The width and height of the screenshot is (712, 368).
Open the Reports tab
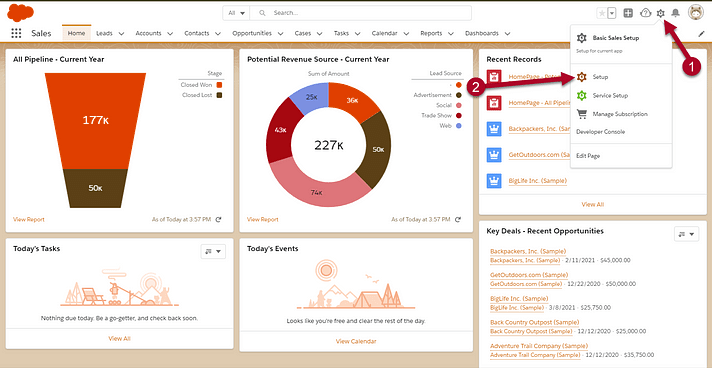coord(431,33)
